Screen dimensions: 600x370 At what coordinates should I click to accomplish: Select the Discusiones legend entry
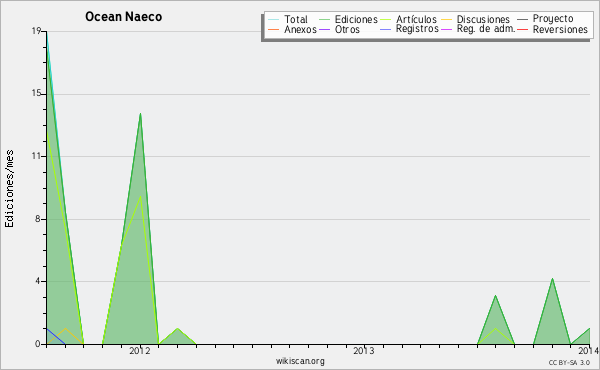click(475, 19)
